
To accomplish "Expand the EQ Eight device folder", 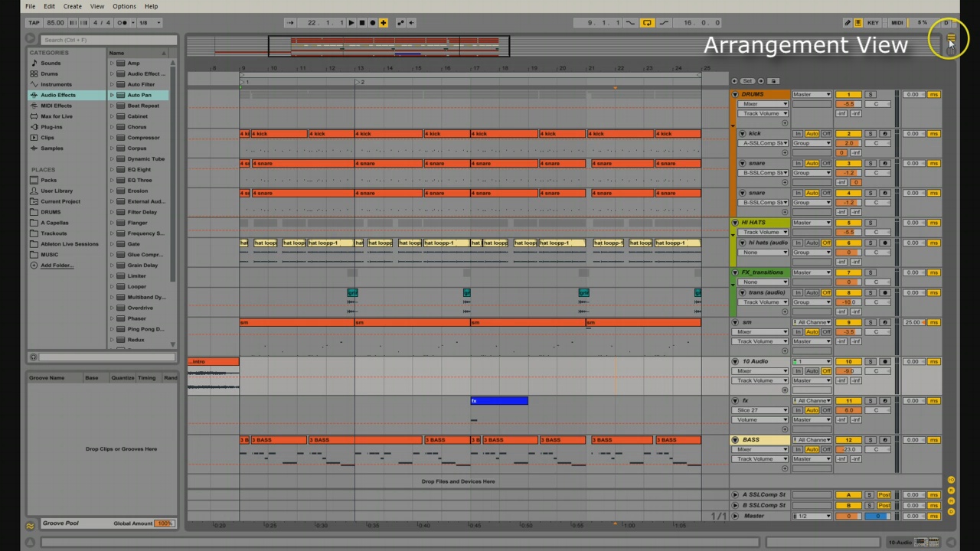I will pos(112,170).
